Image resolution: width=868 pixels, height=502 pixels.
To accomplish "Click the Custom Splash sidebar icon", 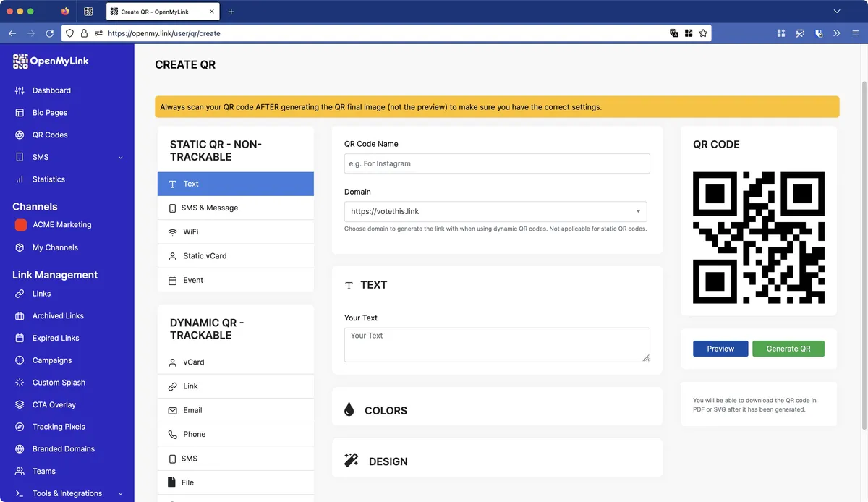I will pos(20,383).
